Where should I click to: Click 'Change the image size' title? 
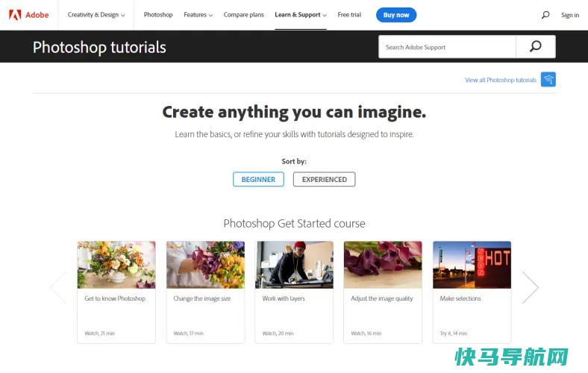(202, 298)
